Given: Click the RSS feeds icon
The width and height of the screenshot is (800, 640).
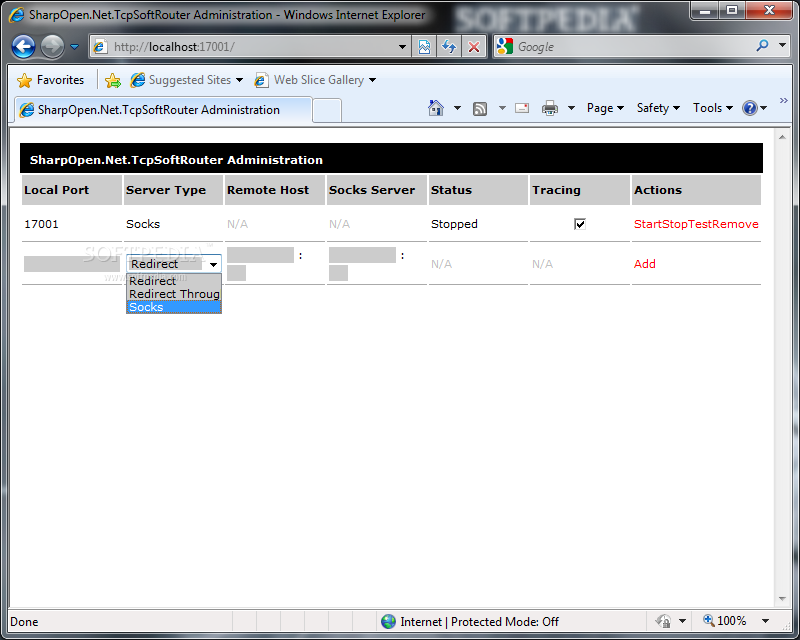Looking at the screenshot, I should pyautogui.click(x=480, y=108).
